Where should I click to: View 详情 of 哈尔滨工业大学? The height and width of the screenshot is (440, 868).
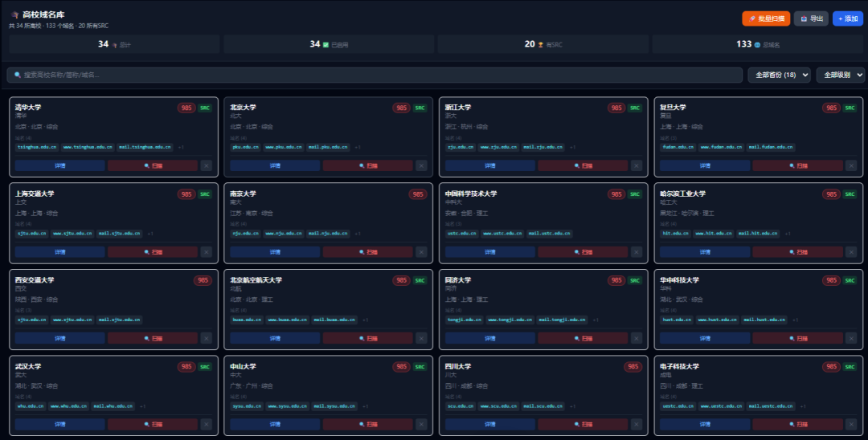coord(705,251)
